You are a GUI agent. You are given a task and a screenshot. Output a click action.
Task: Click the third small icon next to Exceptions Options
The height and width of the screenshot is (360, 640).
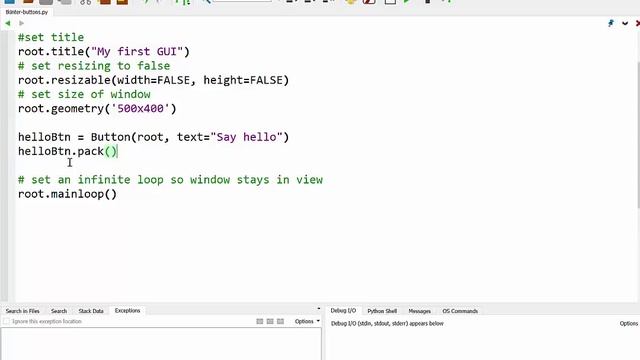pos(280,322)
